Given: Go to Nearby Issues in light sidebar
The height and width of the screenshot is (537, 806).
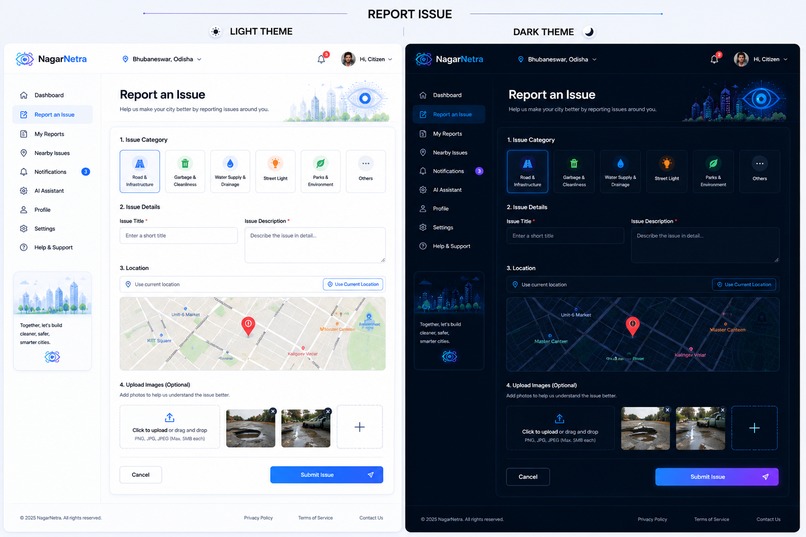Looking at the screenshot, I should [52, 153].
